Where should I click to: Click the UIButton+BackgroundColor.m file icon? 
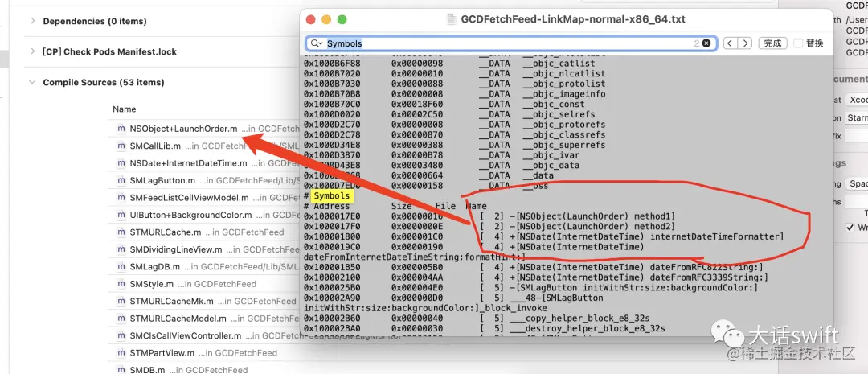[121, 215]
